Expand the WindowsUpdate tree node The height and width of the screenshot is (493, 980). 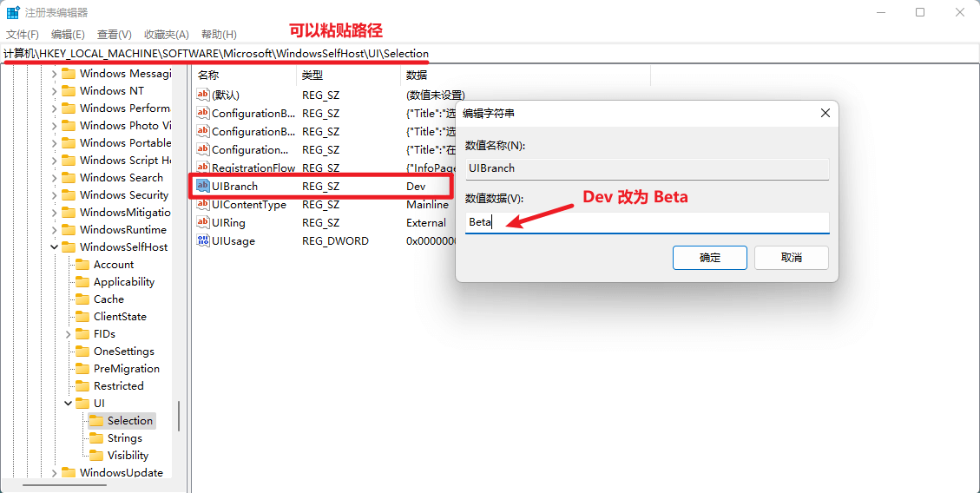(x=55, y=473)
